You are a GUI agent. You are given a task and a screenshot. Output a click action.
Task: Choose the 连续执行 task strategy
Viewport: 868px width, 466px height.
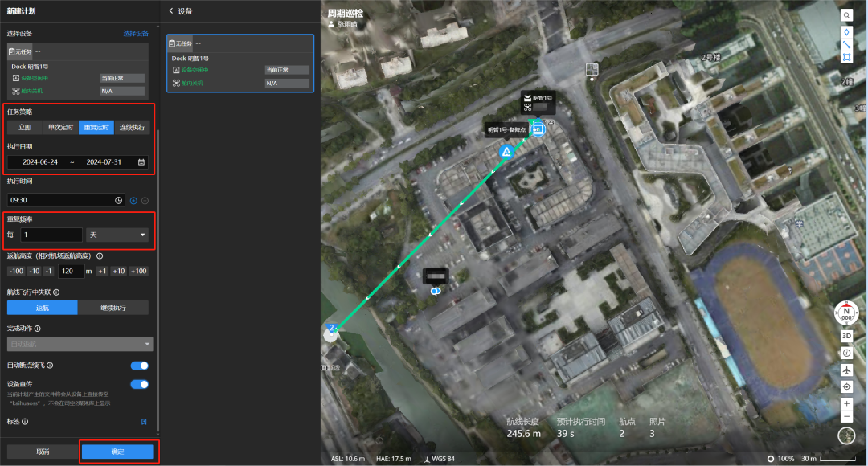pyautogui.click(x=132, y=127)
